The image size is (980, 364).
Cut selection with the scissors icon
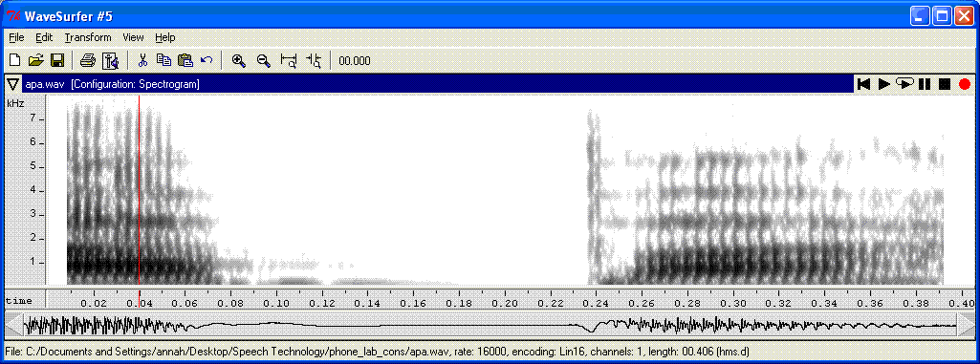[x=142, y=60]
